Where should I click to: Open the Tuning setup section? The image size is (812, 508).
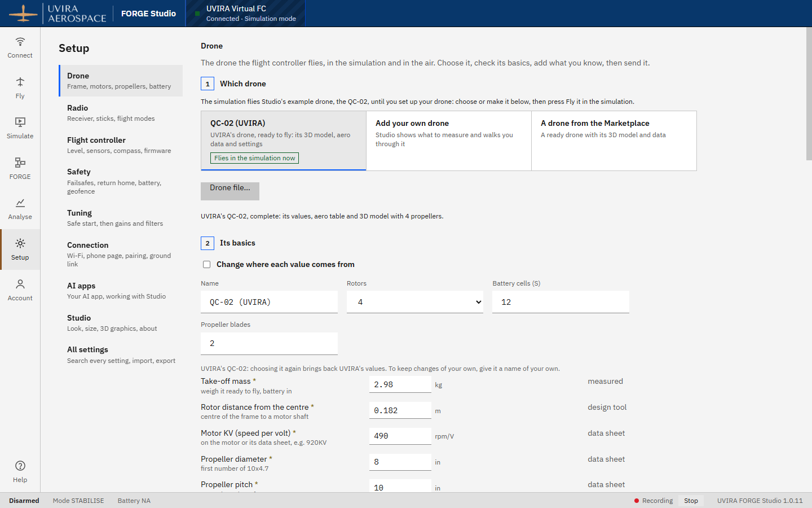point(121,218)
